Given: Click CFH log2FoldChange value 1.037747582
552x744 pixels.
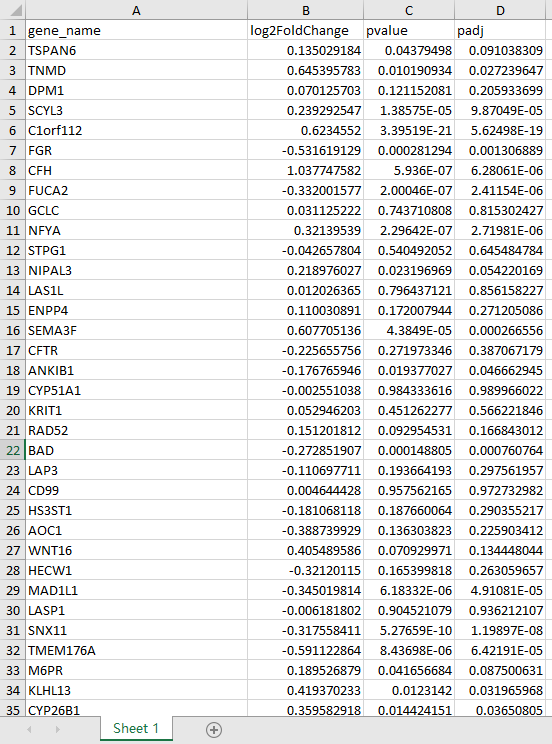Looking at the screenshot, I should pyautogui.click(x=306, y=170).
